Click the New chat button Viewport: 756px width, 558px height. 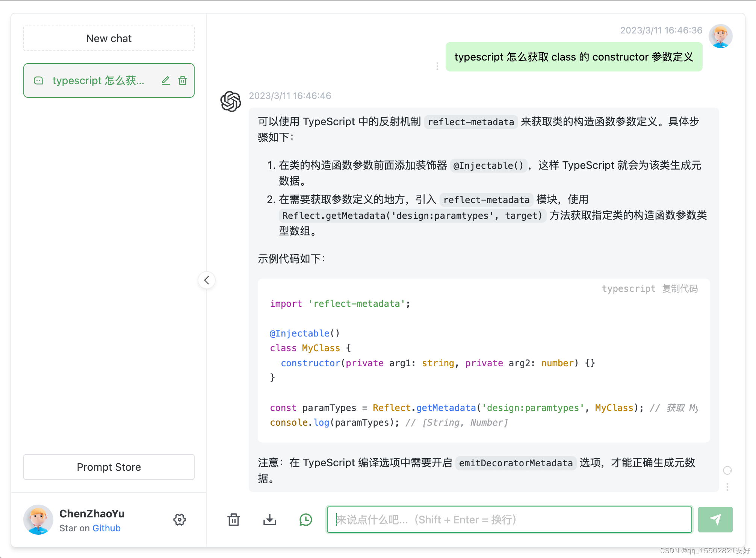[x=107, y=38]
